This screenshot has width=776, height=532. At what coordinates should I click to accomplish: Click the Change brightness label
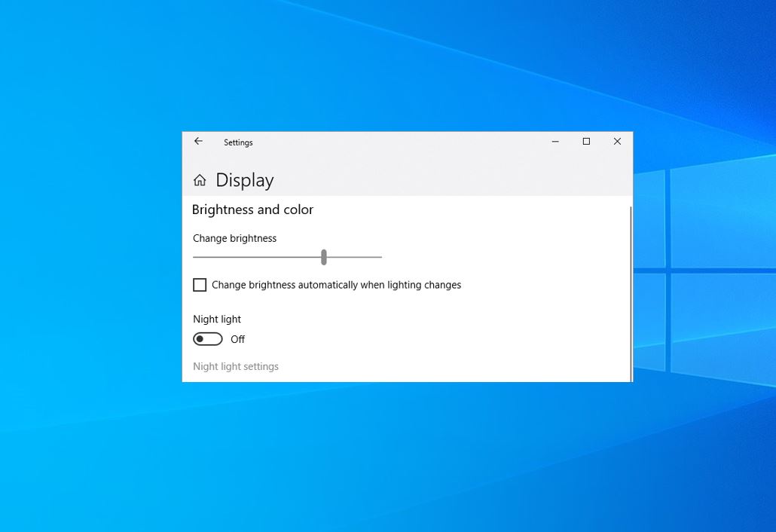click(234, 238)
